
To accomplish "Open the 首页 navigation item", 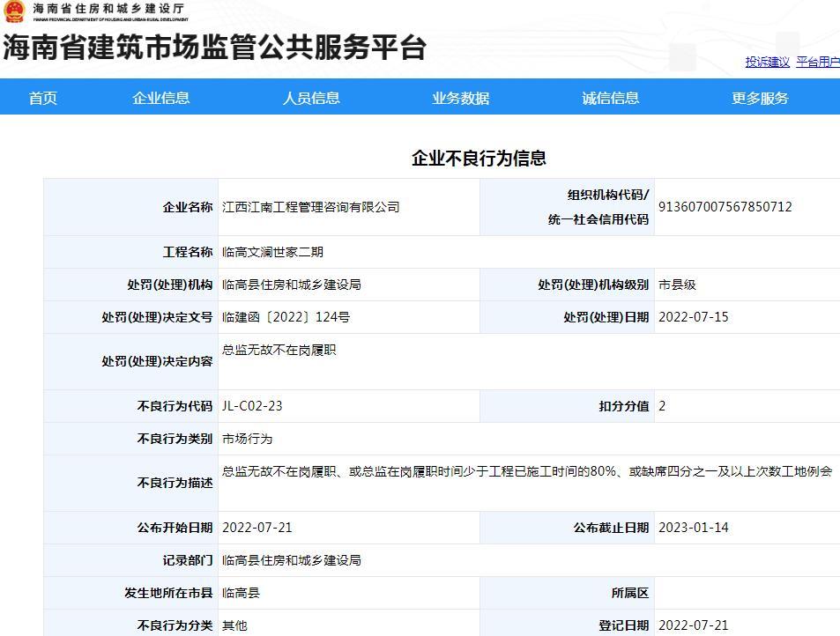I will (x=43, y=98).
